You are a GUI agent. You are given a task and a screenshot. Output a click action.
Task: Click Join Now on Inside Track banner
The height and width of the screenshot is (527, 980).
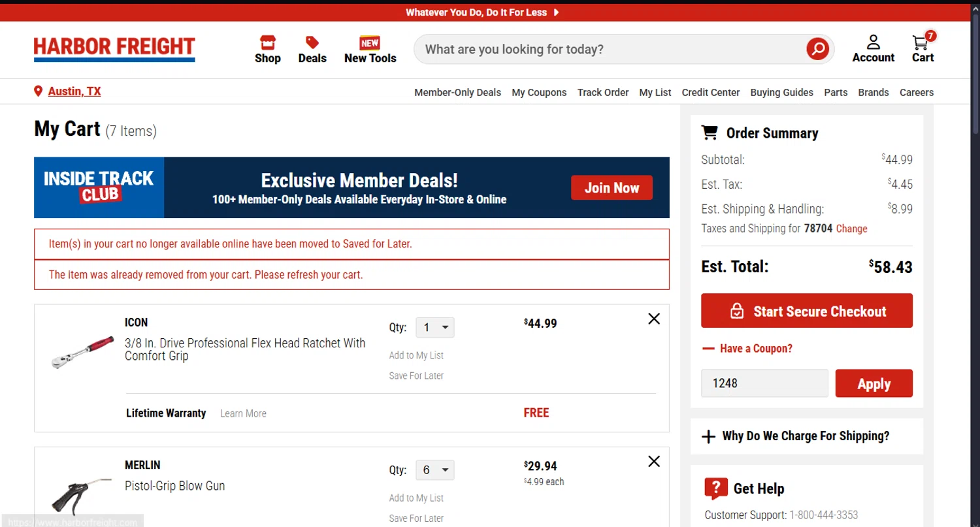click(612, 187)
